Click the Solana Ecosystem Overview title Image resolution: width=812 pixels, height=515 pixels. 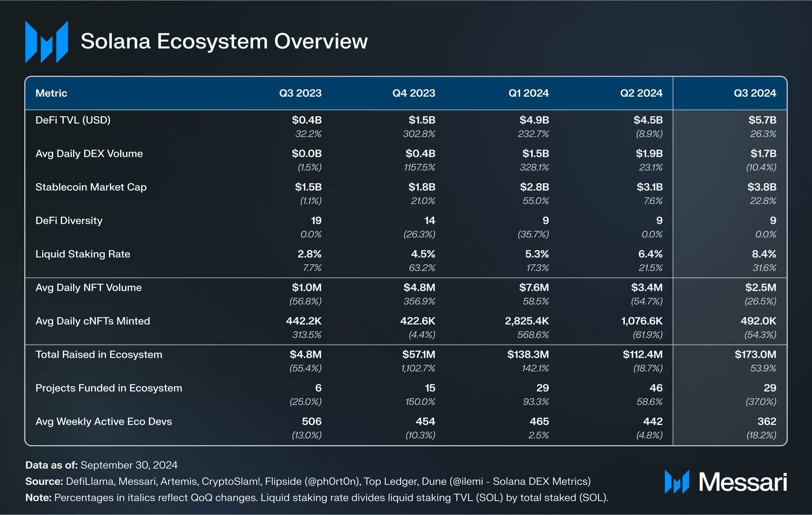tap(224, 41)
